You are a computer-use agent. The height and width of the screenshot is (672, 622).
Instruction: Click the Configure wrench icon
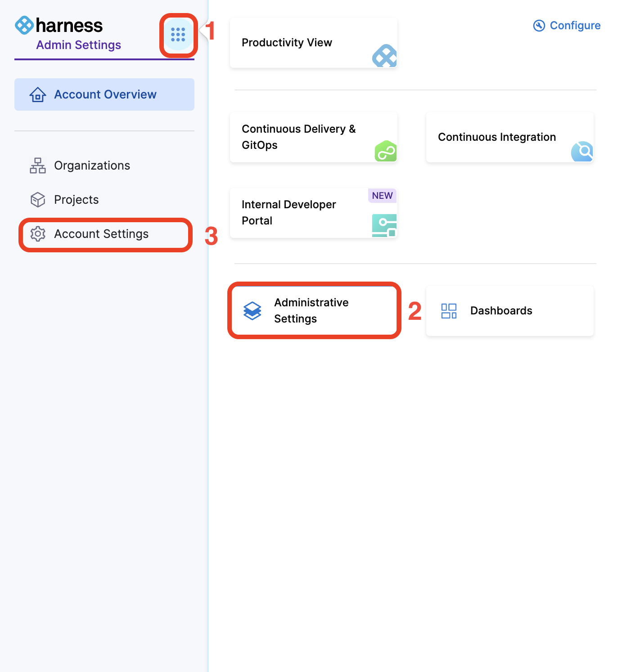coord(539,26)
